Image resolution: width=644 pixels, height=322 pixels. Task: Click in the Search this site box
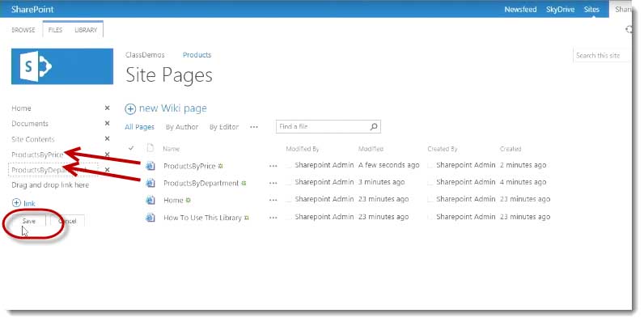click(x=600, y=56)
